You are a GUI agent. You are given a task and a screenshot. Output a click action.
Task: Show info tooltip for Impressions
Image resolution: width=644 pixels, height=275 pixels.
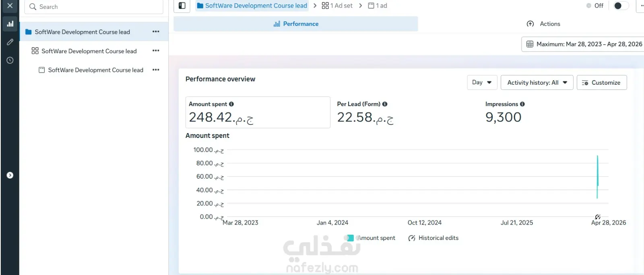[x=522, y=104]
